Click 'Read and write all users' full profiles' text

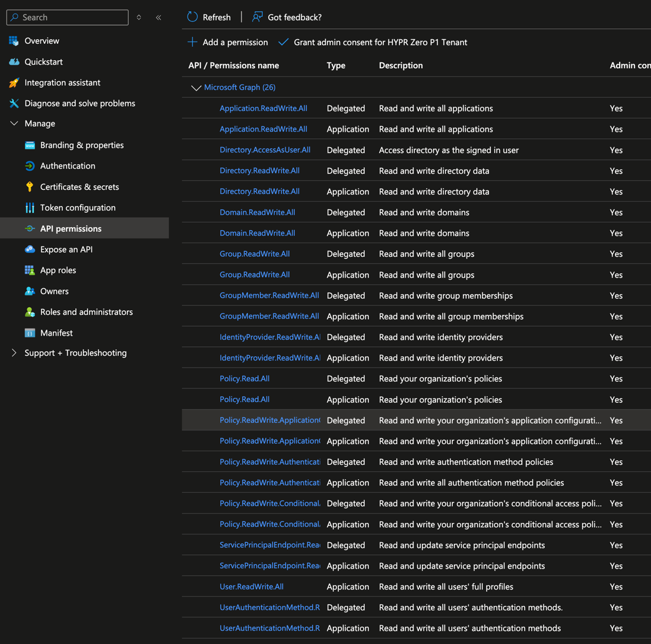coord(446,586)
